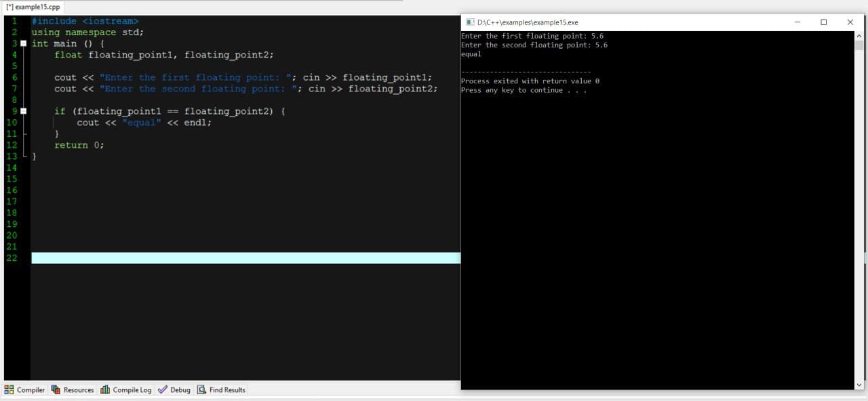Open the Compiler panel icon
This screenshot has width=868, height=401.
point(9,389)
